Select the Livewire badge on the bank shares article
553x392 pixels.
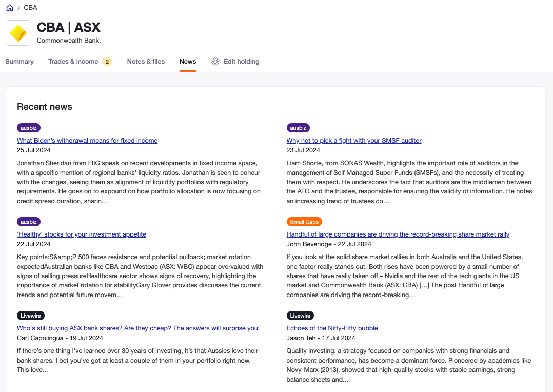click(x=30, y=316)
